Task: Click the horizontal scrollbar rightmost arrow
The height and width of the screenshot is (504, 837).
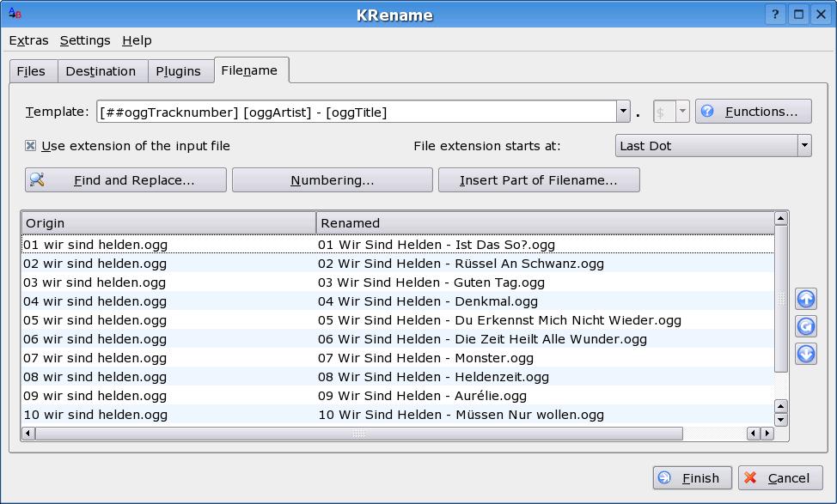Action: click(x=767, y=434)
